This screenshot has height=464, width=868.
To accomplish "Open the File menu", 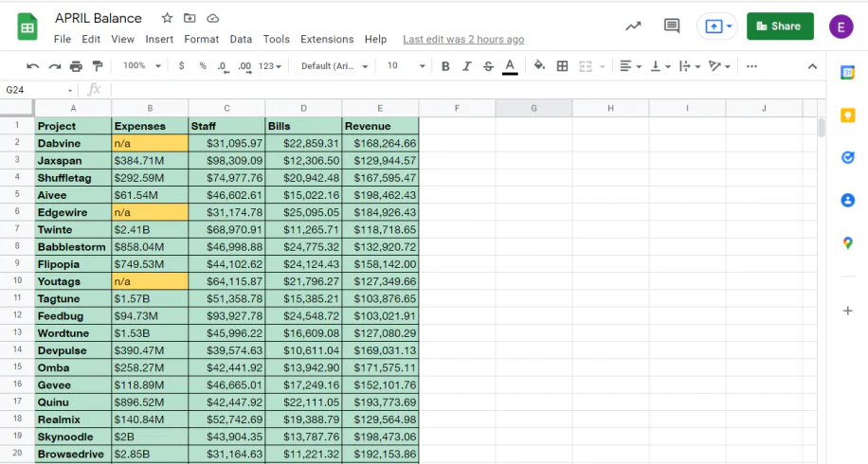I will coord(62,39).
